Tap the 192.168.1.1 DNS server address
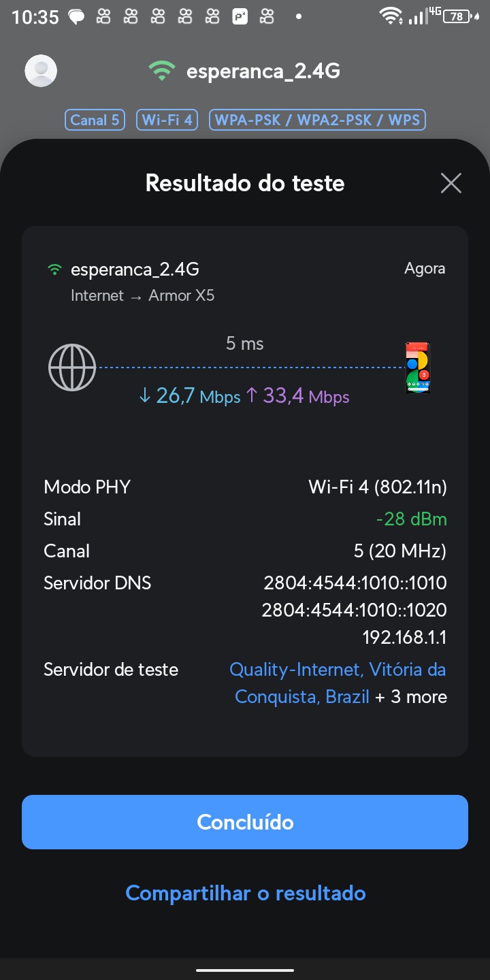This screenshot has height=980, width=490. [404, 638]
